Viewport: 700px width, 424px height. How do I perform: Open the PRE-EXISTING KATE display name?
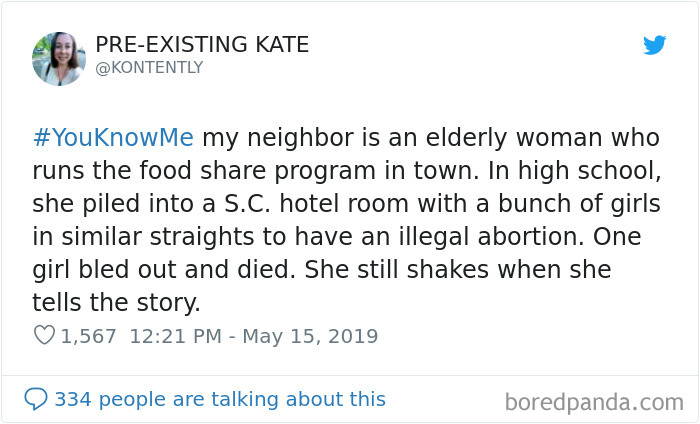[x=202, y=45]
